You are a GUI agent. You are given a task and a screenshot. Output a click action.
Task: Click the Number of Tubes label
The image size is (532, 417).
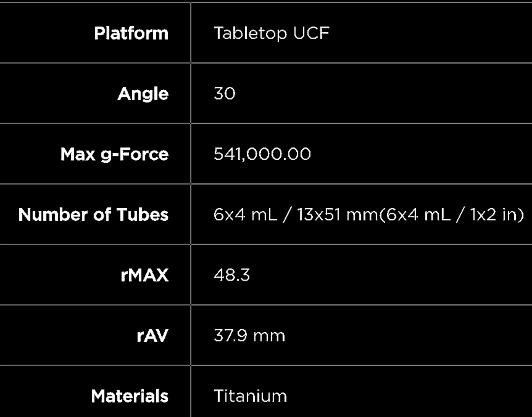coord(93,215)
